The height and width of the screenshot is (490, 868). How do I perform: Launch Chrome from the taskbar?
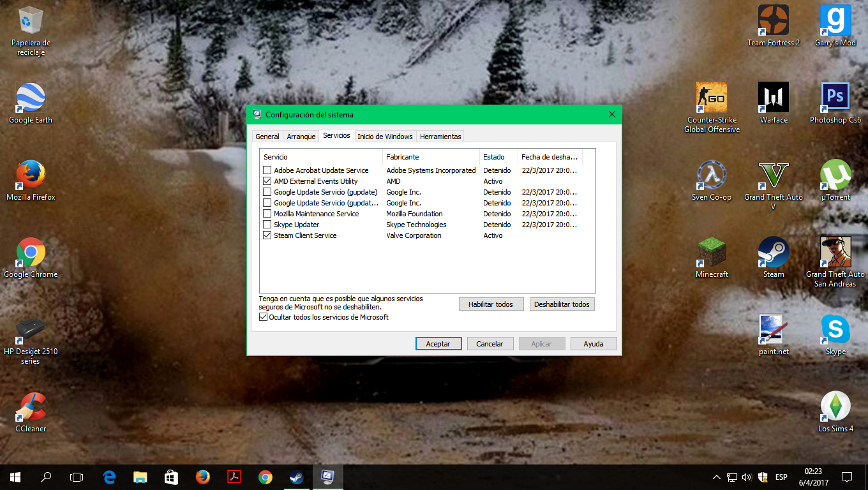(266, 477)
